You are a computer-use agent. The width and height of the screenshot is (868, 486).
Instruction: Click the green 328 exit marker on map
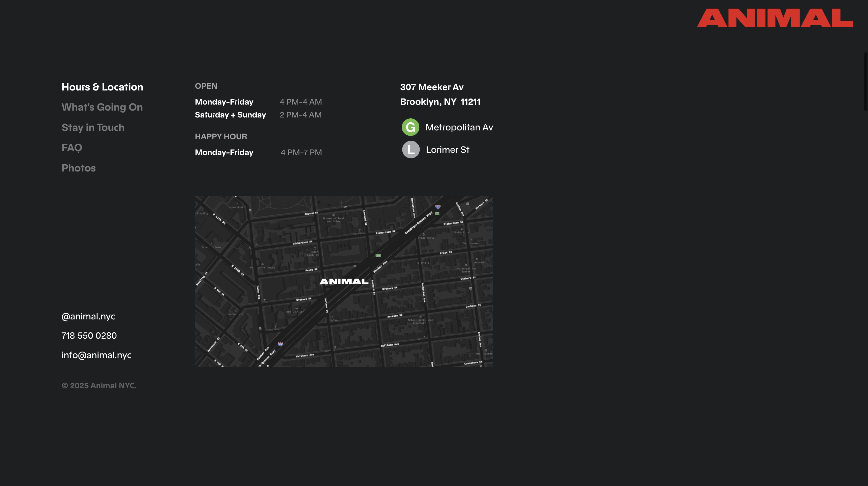(378, 255)
